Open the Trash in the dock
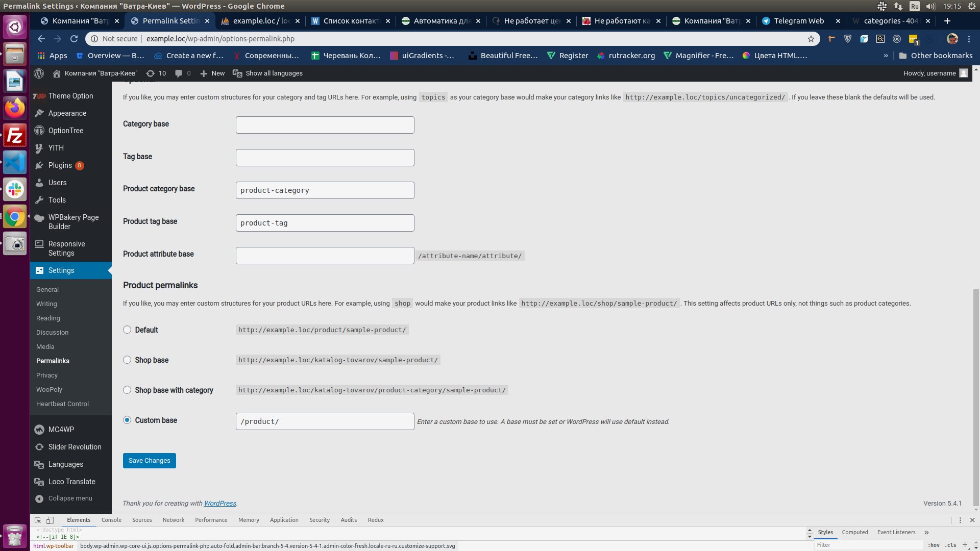This screenshot has width=980, height=551. point(15,536)
